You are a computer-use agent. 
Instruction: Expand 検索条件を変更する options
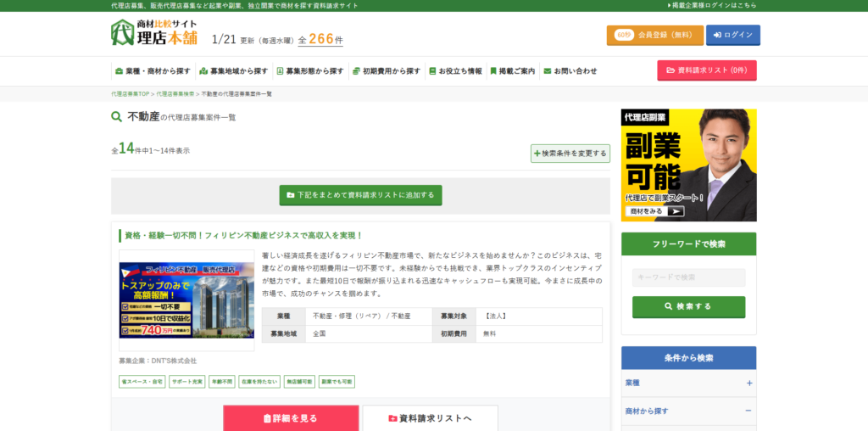(570, 154)
